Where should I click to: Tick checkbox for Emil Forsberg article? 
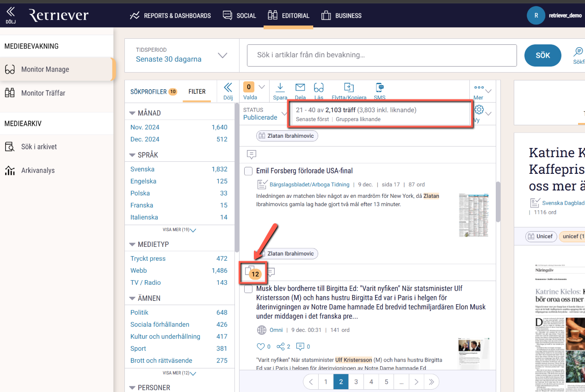coord(248,171)
